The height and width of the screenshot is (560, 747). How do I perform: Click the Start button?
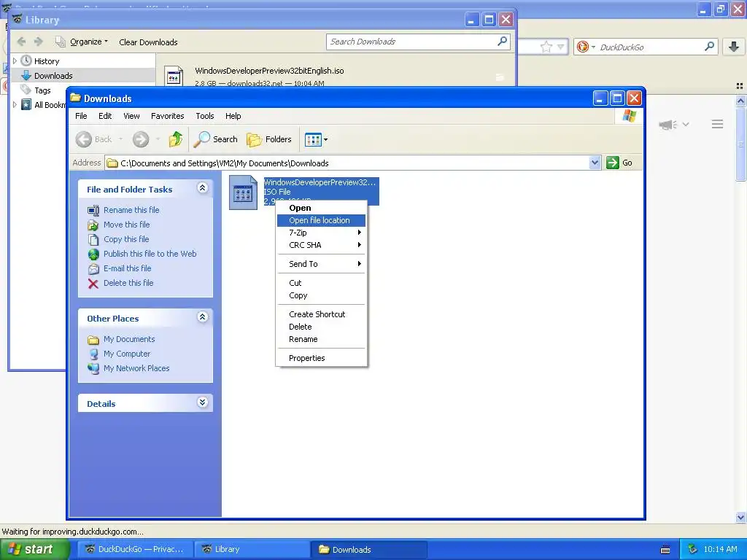coord(34,549)
